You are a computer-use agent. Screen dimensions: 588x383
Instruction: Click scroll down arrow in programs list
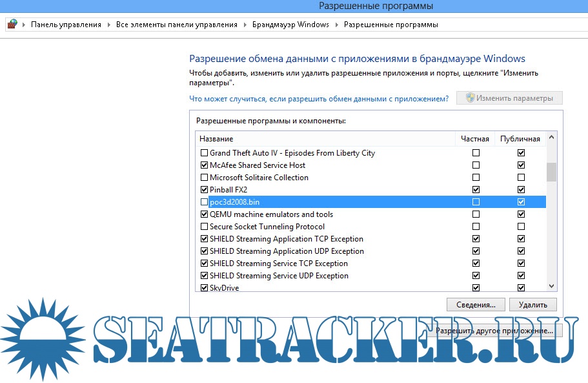[551, 286]
